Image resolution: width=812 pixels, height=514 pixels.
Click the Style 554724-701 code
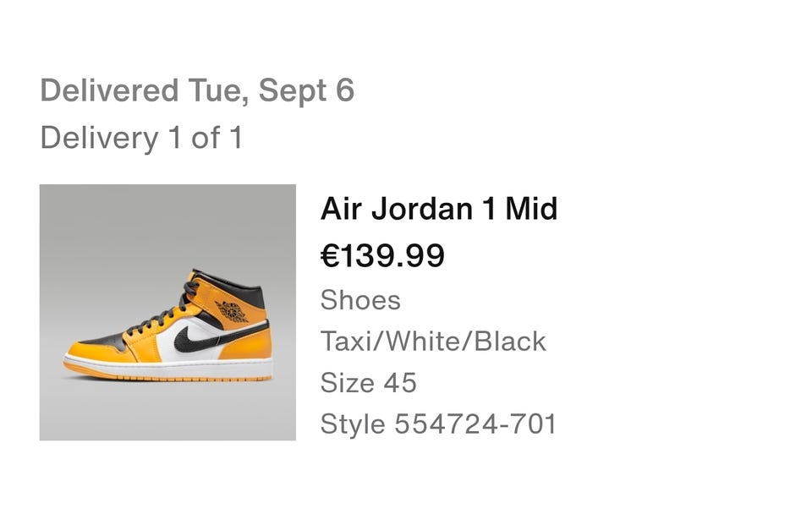[438, 424]
